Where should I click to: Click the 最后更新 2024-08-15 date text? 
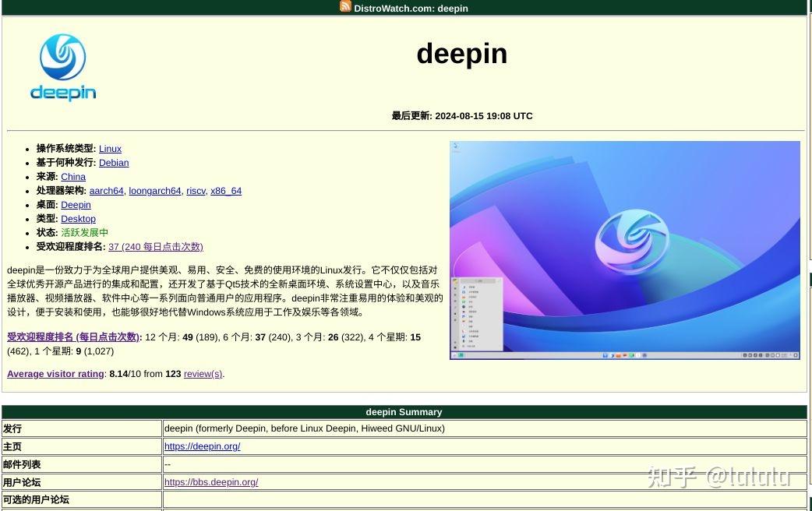(462, 116)
